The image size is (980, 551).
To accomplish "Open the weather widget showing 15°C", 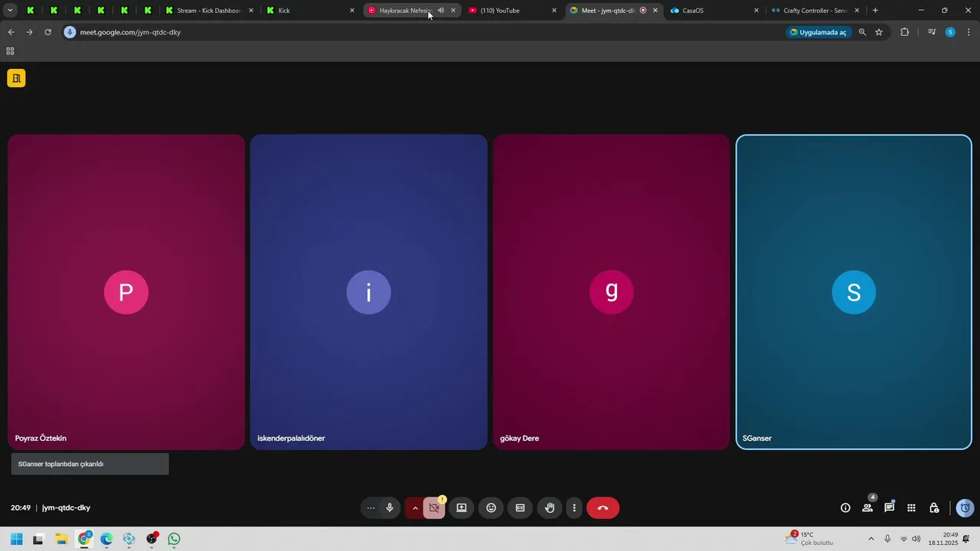I will click(810, 539).
